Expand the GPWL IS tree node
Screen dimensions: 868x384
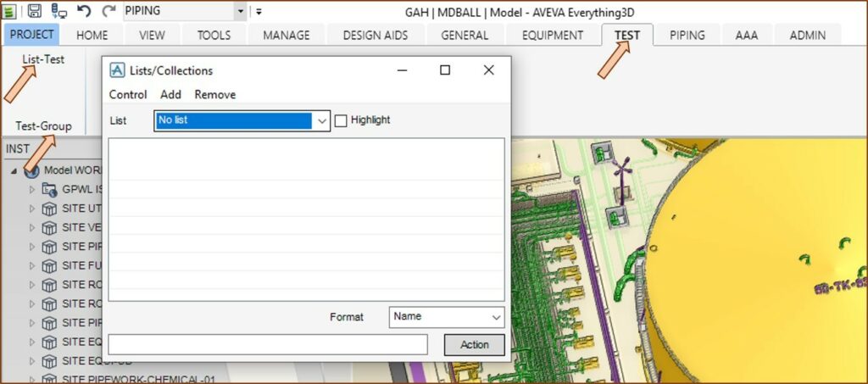point(31,190)
